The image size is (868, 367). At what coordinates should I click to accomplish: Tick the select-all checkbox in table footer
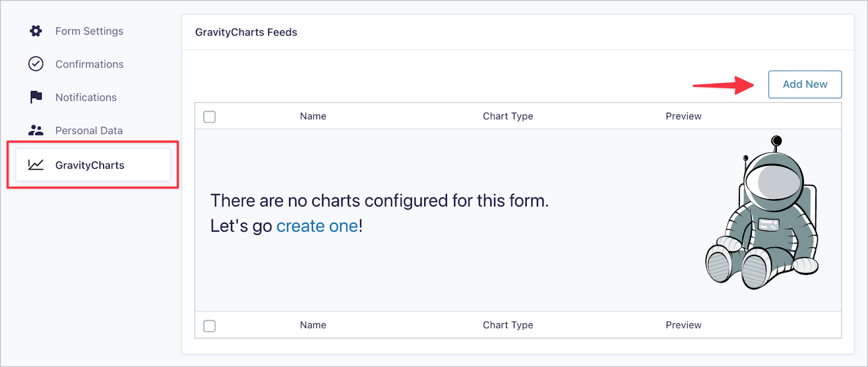pos(209,326)
